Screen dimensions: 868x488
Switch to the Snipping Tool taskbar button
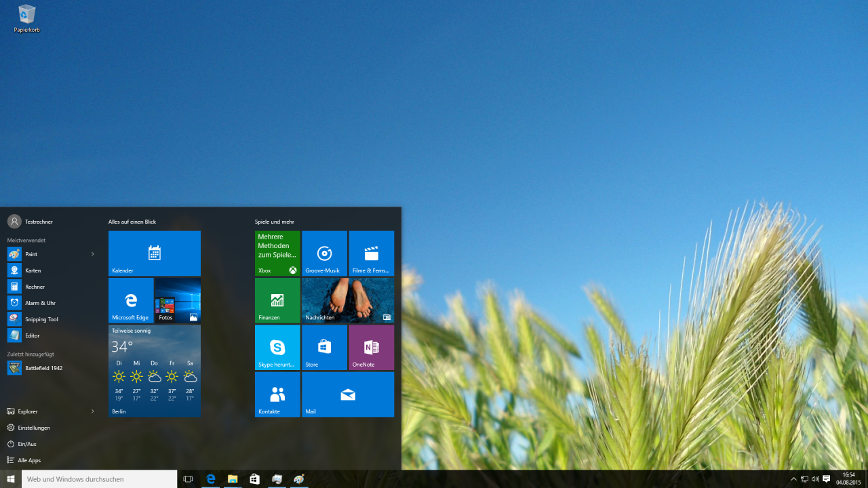point(277,479)
